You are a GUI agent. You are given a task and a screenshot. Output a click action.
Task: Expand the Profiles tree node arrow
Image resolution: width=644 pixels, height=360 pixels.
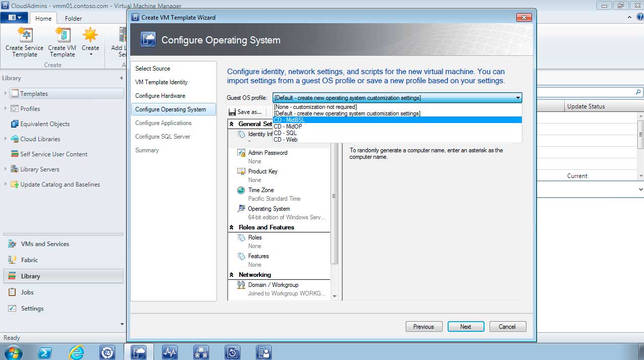pos(6,108)
